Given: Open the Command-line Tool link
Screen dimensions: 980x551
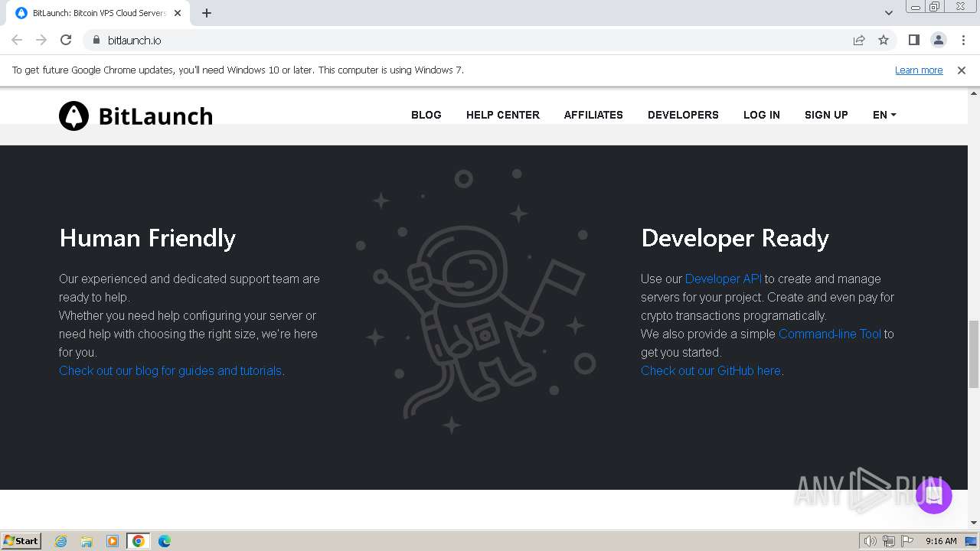Looking at the screenshot, I should [830, 334].
